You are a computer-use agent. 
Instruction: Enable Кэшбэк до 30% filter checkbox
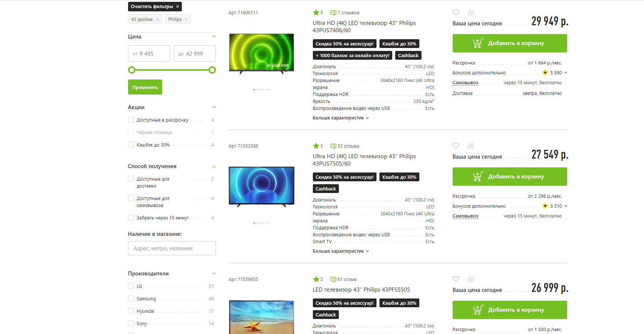tap(131, 145)
